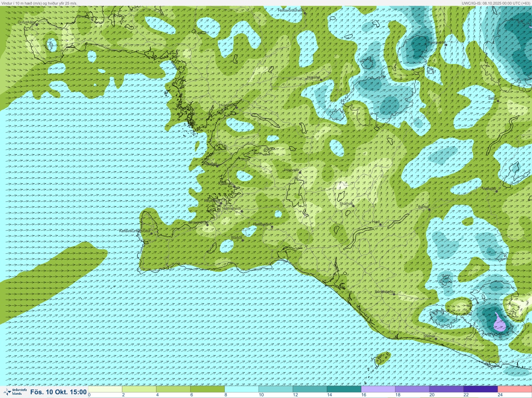This screenshot has width=532, height=398.
Task: Click the purple peak-wind patch near Steinar
Action: pyautogui.click(x=499, y=323)
